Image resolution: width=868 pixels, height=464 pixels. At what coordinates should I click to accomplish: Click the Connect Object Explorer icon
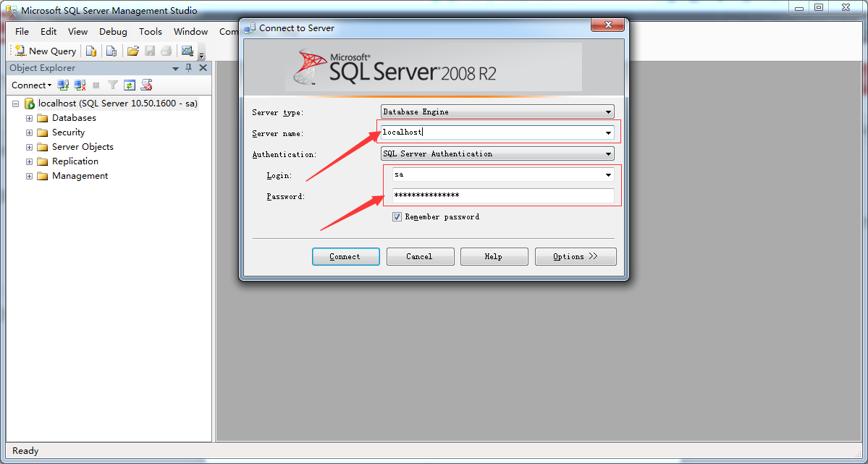[x=63, y=85]
